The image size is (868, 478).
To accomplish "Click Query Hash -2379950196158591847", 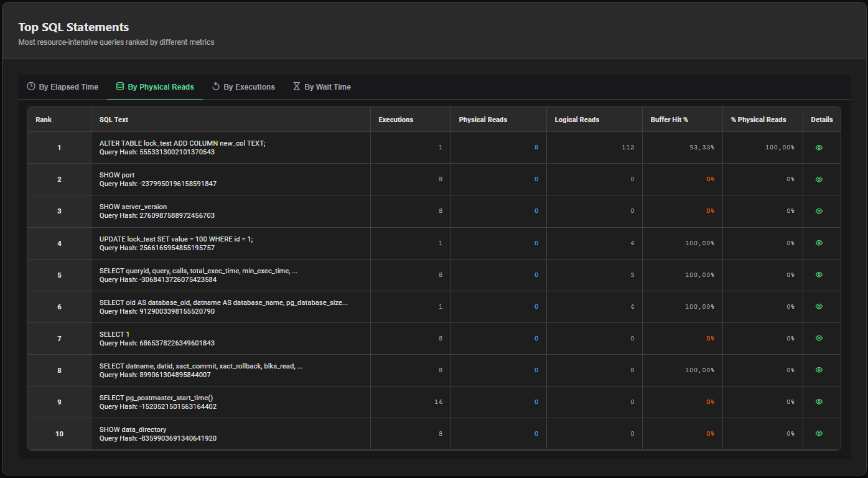I will (x=158, y=184).
